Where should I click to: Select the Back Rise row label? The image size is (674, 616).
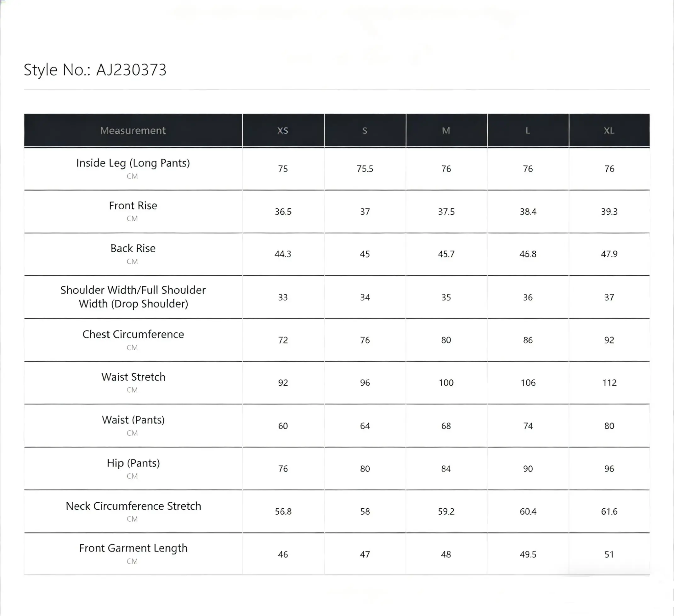coord(133,248)
